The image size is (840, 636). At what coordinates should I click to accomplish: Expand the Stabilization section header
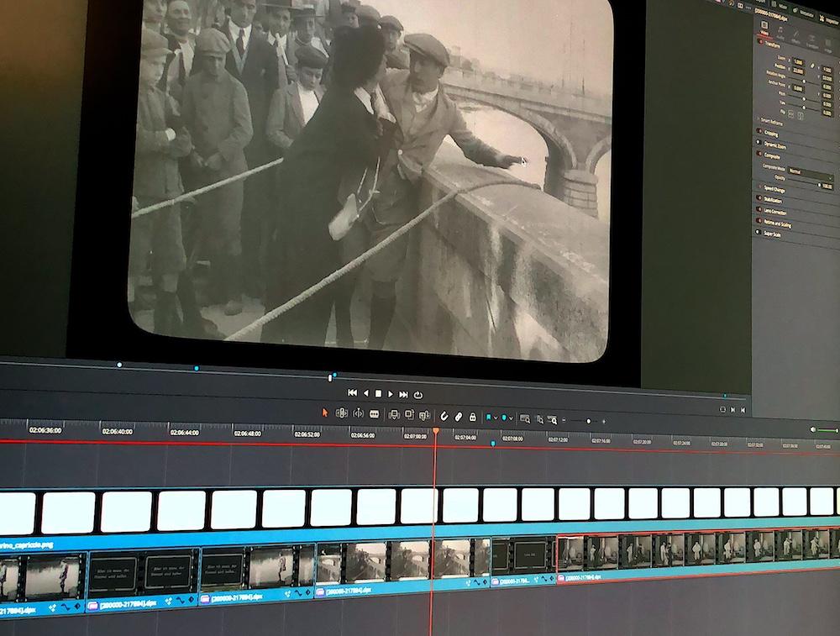[x=773, y=201]
